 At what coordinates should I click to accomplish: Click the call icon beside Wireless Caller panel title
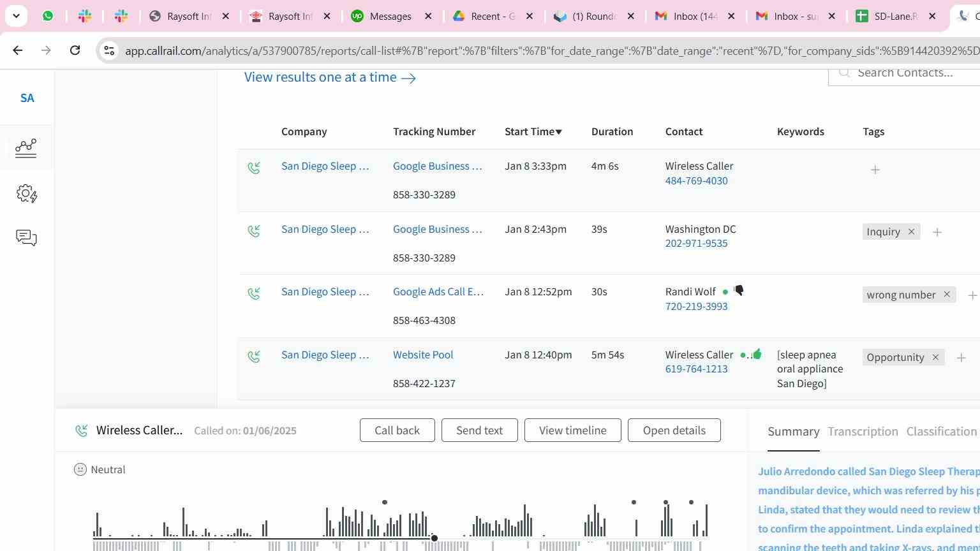81,431
